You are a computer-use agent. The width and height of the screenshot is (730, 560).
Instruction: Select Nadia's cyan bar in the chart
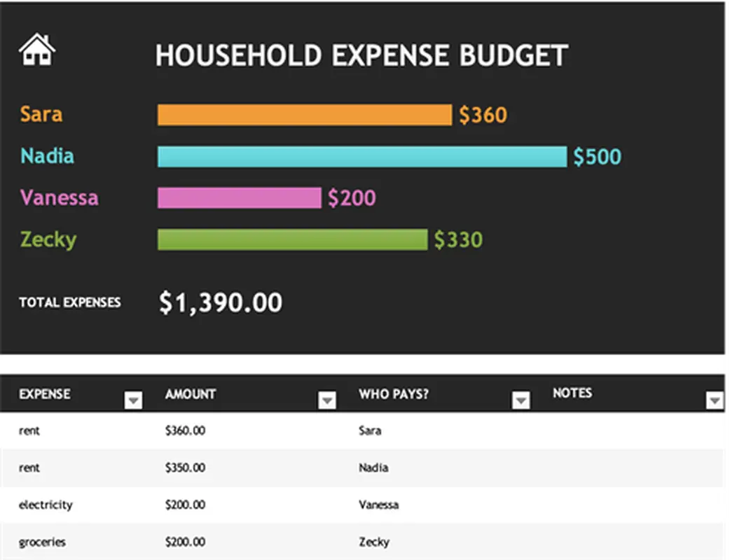(361, 157)
